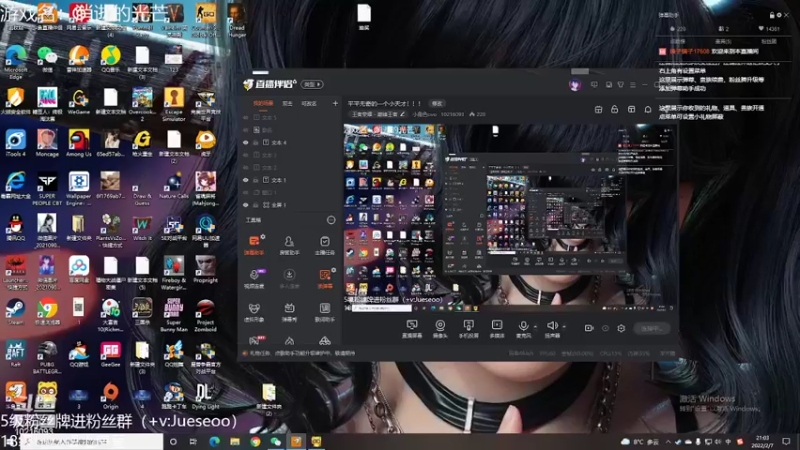The image size is (800, 450).
Task: Open the taskbar clock and date
Action: point(762,442)
